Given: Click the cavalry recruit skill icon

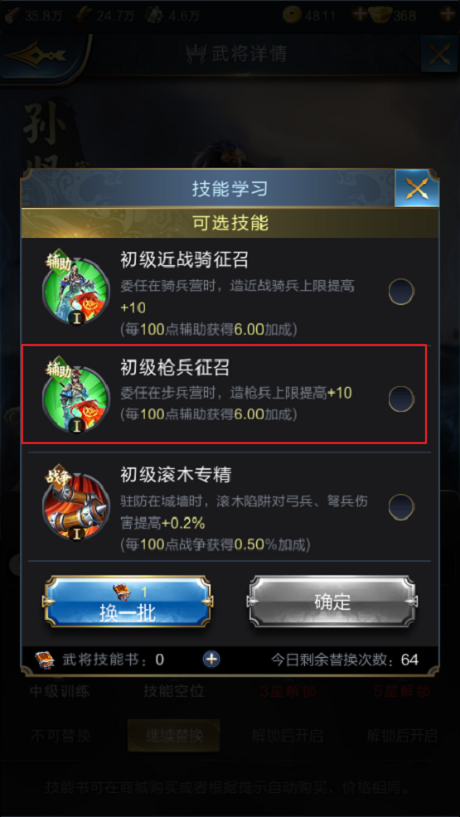Looking at the screenshot, I should [76, 288].
